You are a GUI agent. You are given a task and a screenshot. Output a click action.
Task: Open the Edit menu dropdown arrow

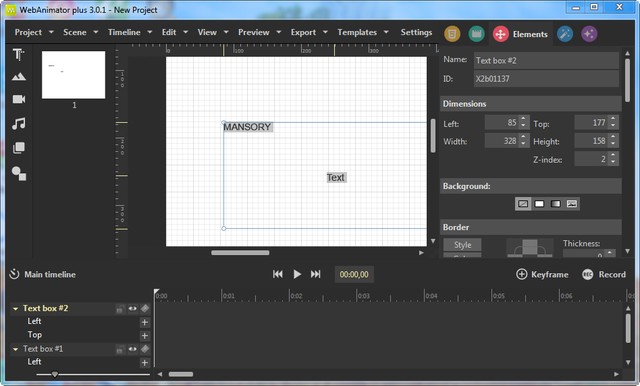point(185,32)
